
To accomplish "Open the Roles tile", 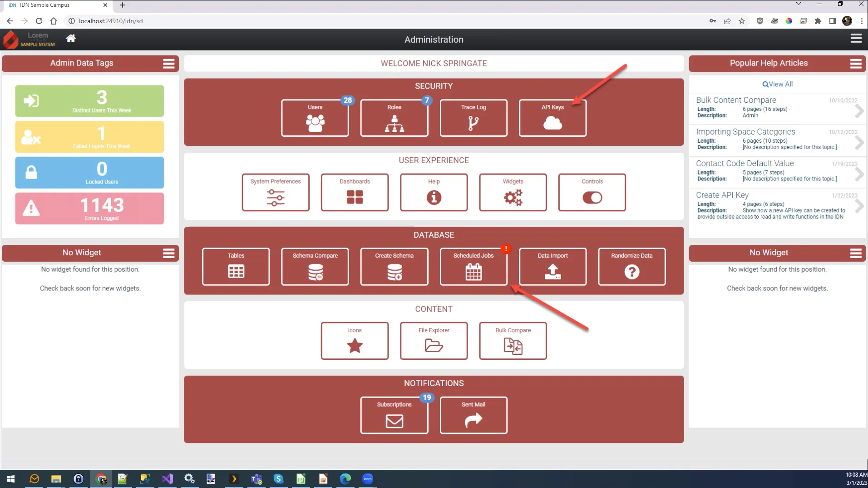I will [x=394, y=118].
